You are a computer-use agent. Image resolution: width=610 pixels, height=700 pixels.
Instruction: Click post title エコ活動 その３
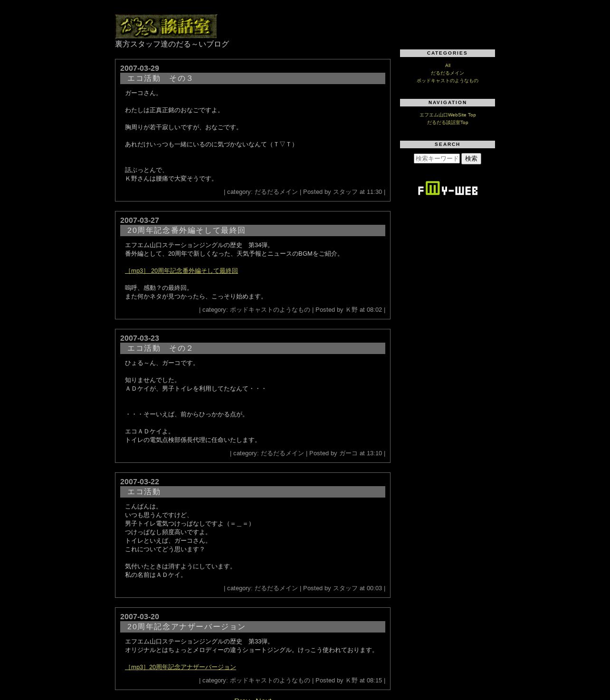tap(160, 78)
